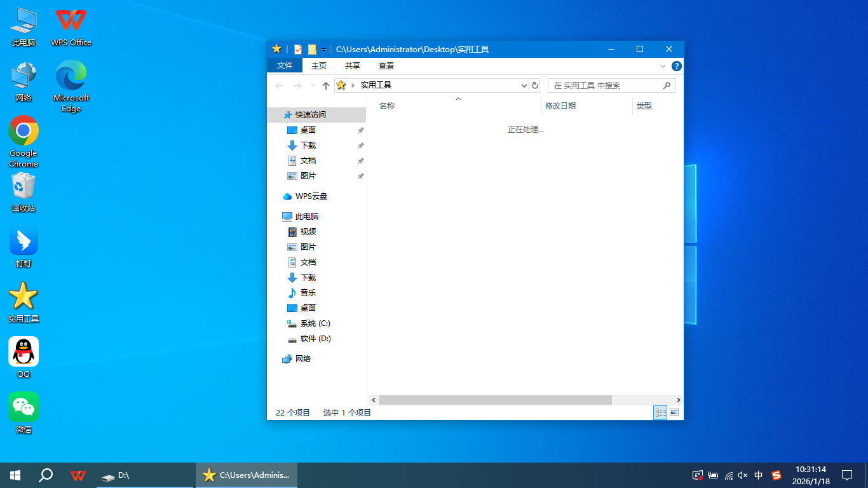Click the New Folder icon in title bar

click(x=312, y=50)
